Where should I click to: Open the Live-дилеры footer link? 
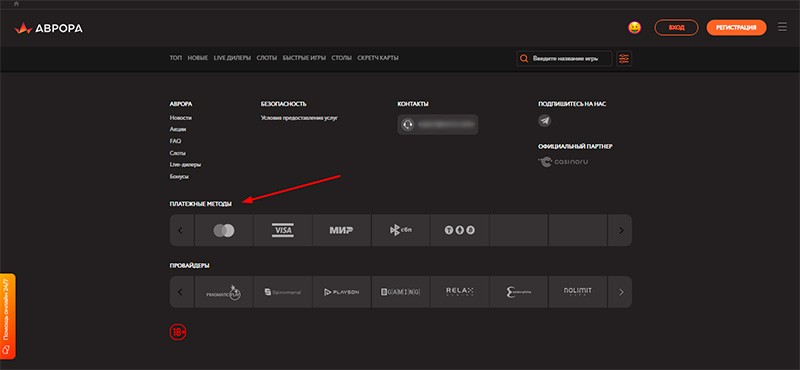point(185,165)
